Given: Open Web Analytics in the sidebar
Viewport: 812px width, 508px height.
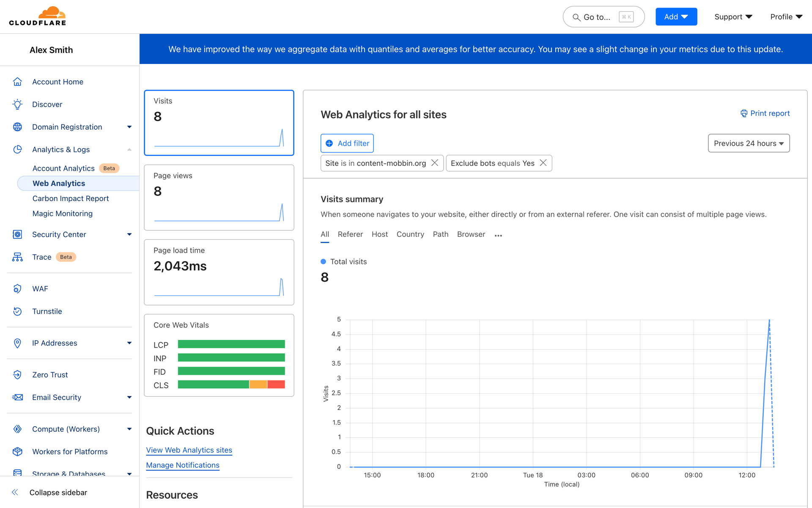Looking at the screenshot, I should [x=59, y=183].
